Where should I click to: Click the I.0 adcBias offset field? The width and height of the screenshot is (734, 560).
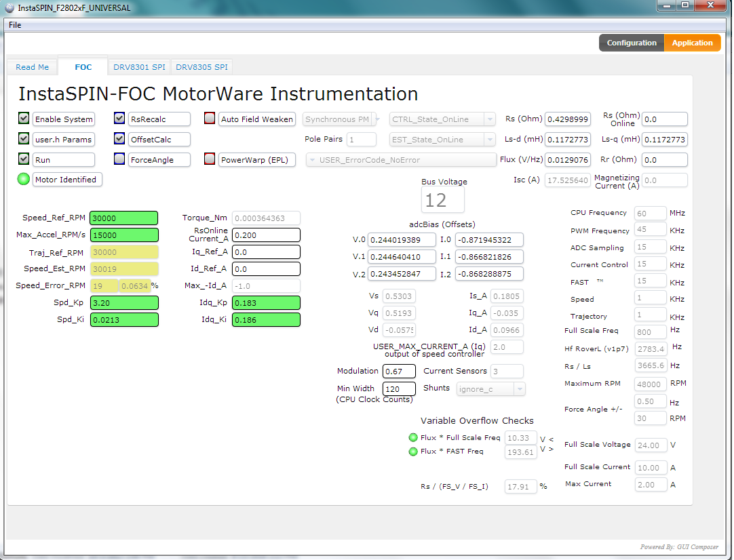489,240
